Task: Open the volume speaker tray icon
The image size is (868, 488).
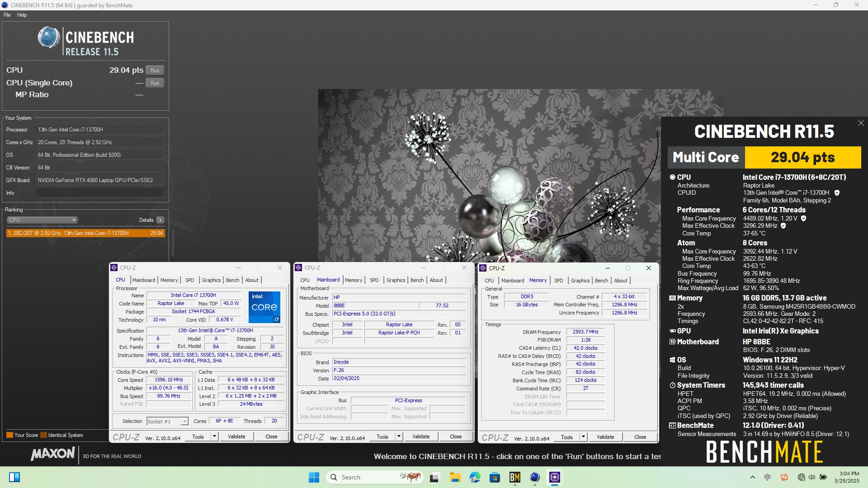Action: coord(812,477)
